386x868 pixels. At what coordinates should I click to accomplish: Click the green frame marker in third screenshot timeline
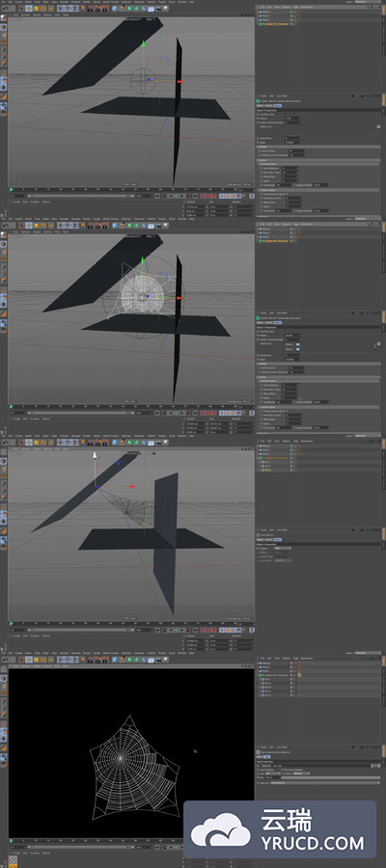[x=11, y=624]
